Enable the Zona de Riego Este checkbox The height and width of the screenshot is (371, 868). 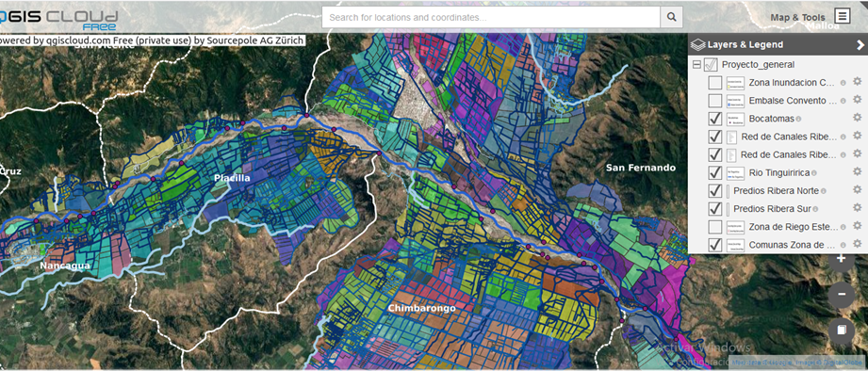click(x=715, y=227)
